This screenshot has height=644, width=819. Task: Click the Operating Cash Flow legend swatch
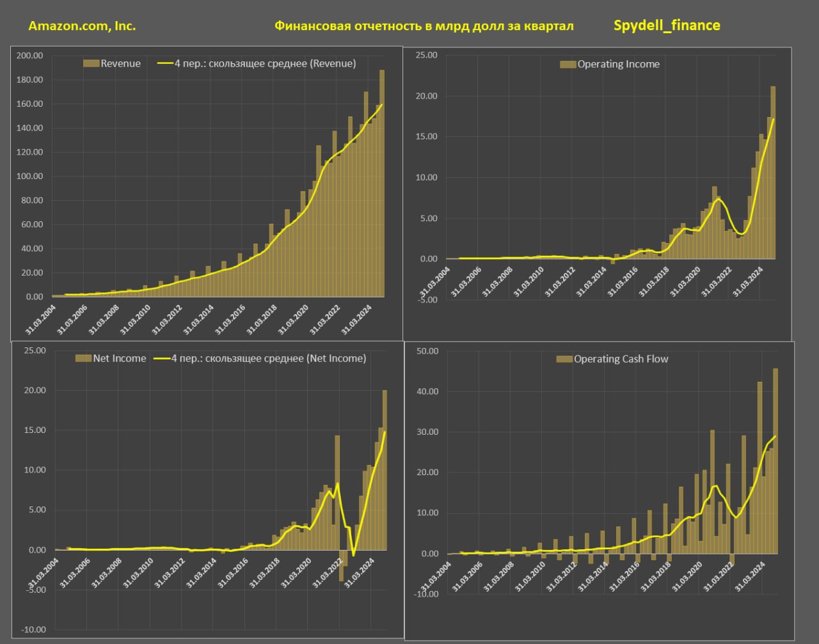pyautogui.click(x=564, y=359)
